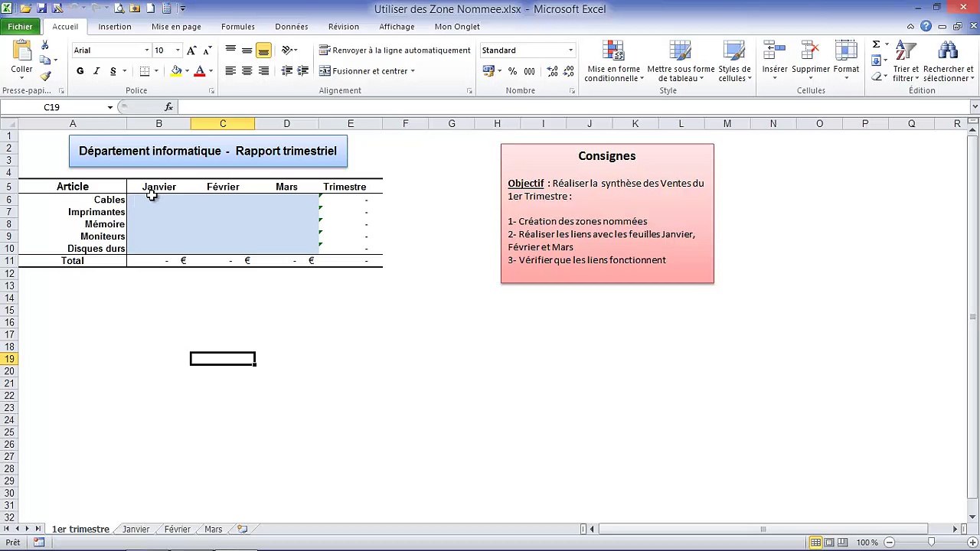The image size is (980, 551).
Task: Click the accounting number format icon
Action: pos(488,71)
